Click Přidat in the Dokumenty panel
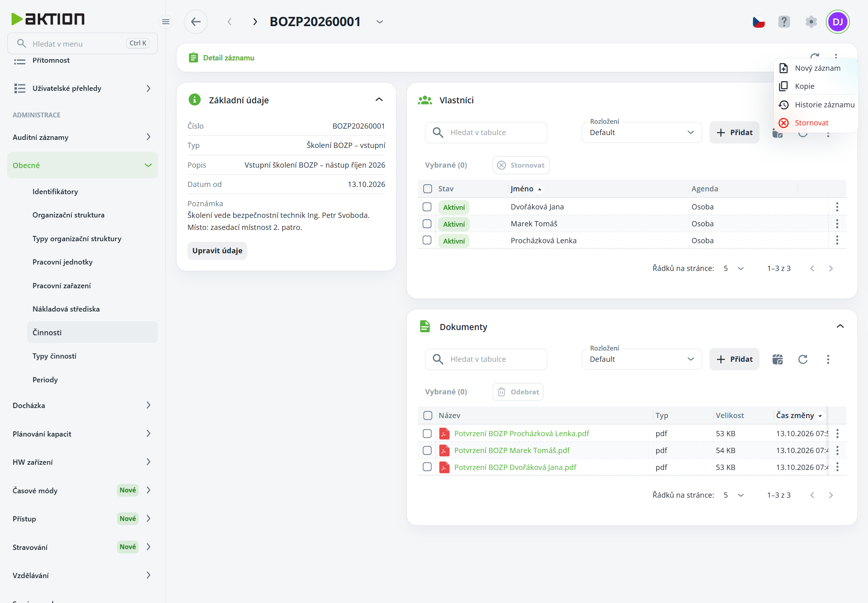This screenshot has height=603, width=868. pyautogui.click(x=735, y=359)
